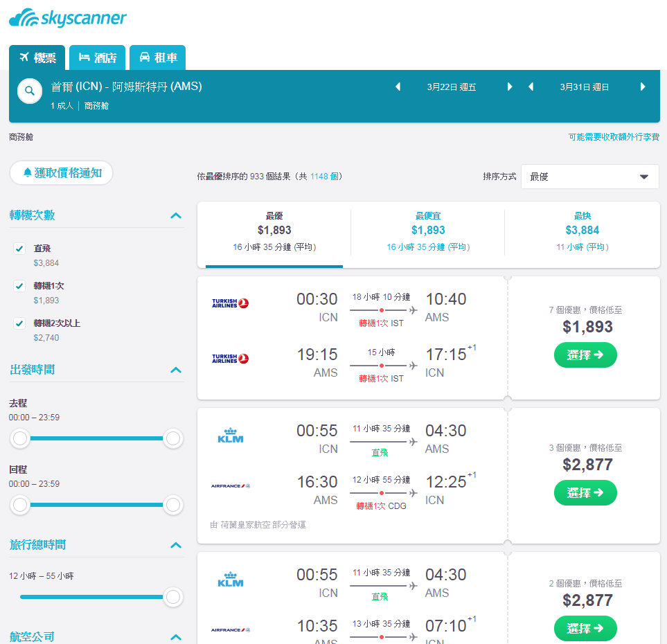The width and height of the screenshot is (667, 644).
Task: Open the search magnifier icon
Action: (29, 91)
